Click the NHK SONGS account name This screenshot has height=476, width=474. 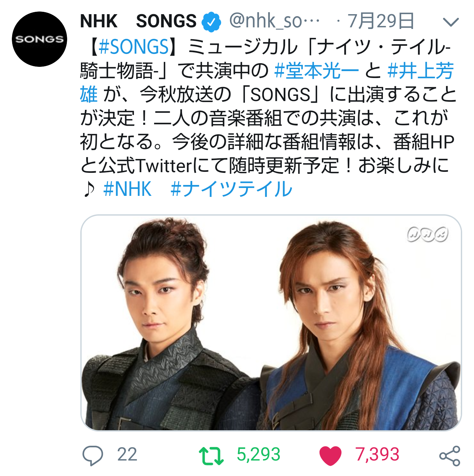click(x=138, y=21)
